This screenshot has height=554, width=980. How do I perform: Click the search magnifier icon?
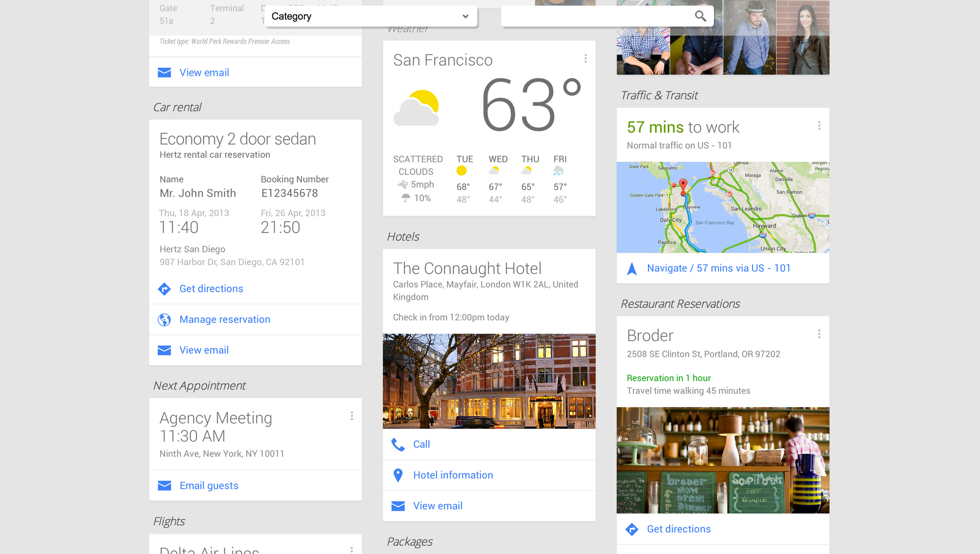[x=700, y=16]
